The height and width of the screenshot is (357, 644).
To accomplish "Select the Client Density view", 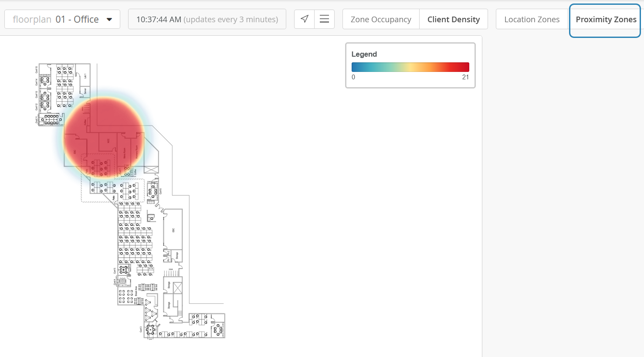I will point(453,20).
